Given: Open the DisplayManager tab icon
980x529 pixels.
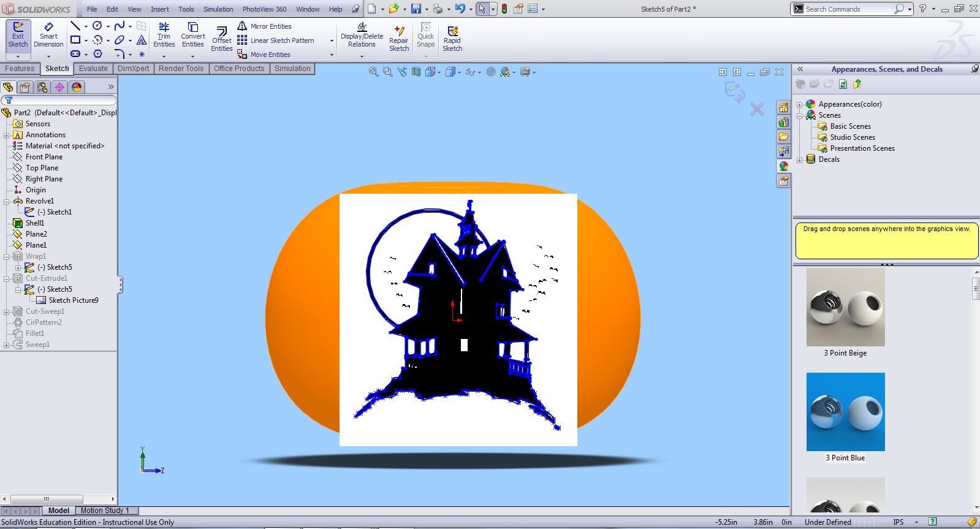Looking at the screenshot, I should (x=77, y=87).
